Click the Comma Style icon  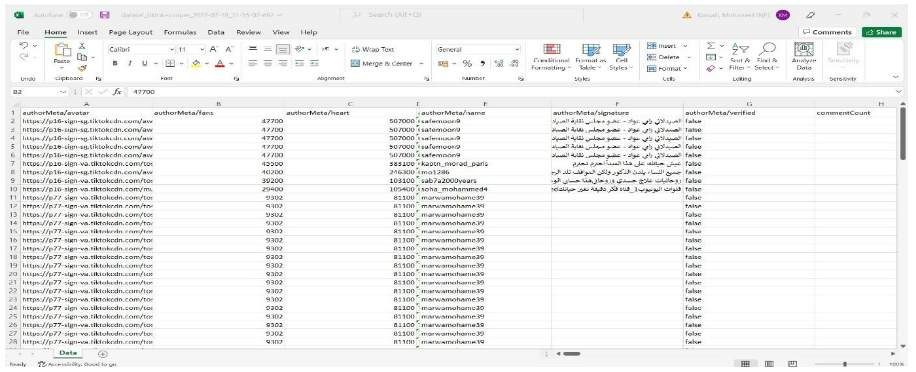tap(483, 64)
